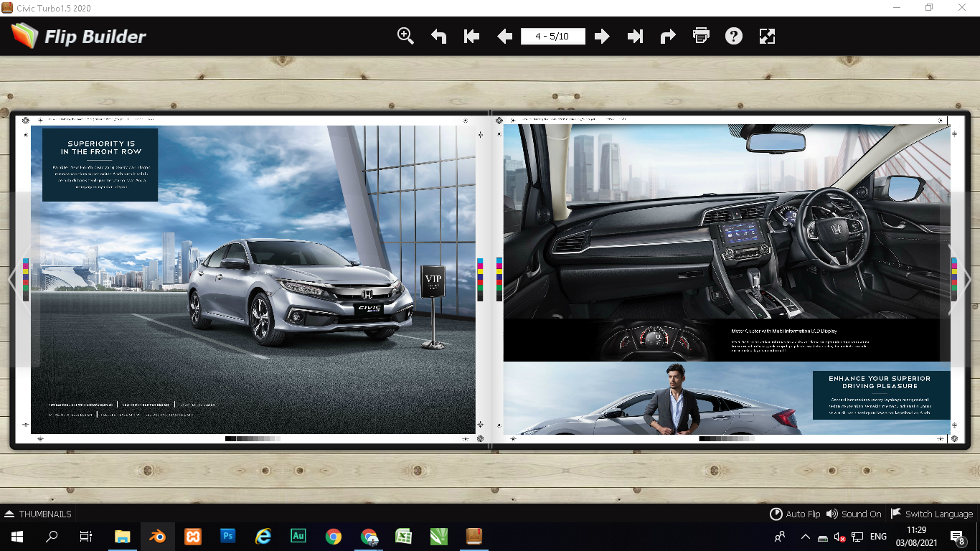The image size is (980, 551).
Task: Open Google Chrome from taskbar
Action: [x=334, y=537]
